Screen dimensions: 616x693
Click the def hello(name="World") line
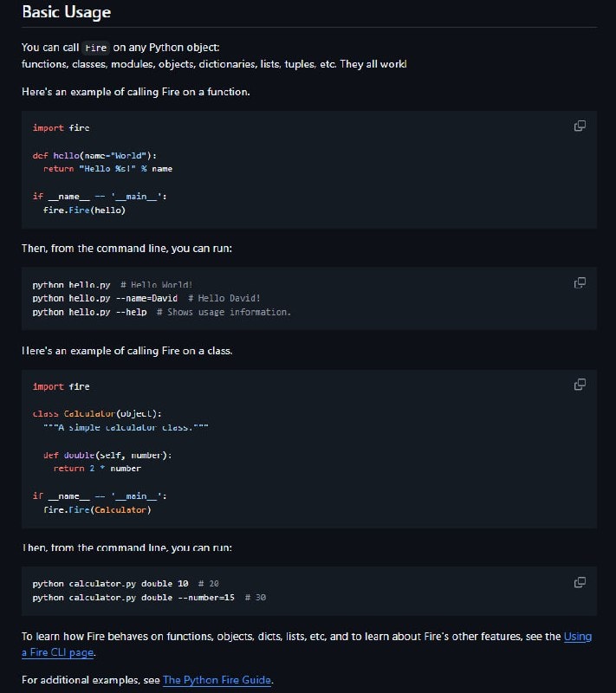coord(94,155)
